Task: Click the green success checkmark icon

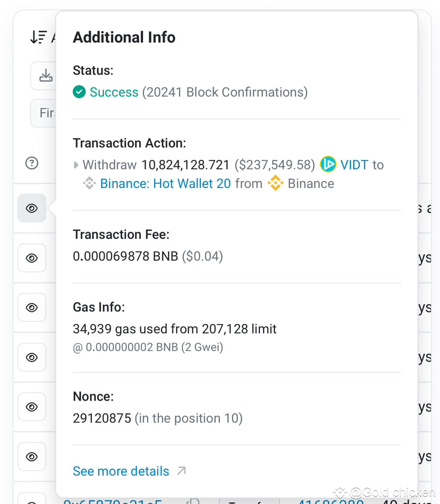Action: pos(79,91)
